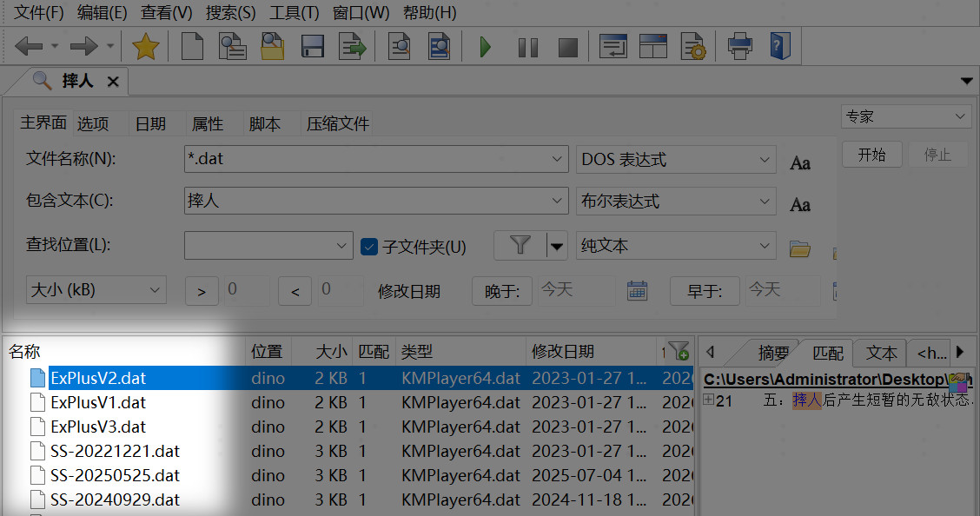Switch to the 日期 tab
The height and width of the screenshot is (516, 980).
tap(150, 124)
